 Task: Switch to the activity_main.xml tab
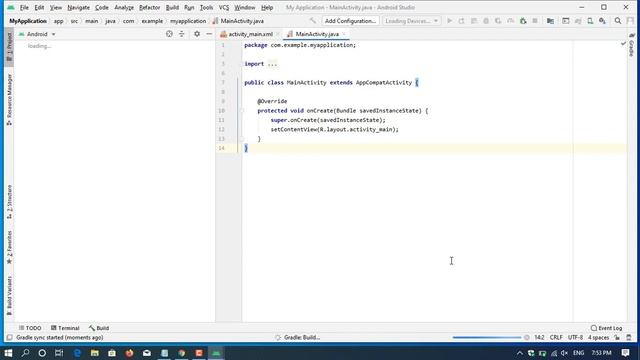click(x=251, y=34)
